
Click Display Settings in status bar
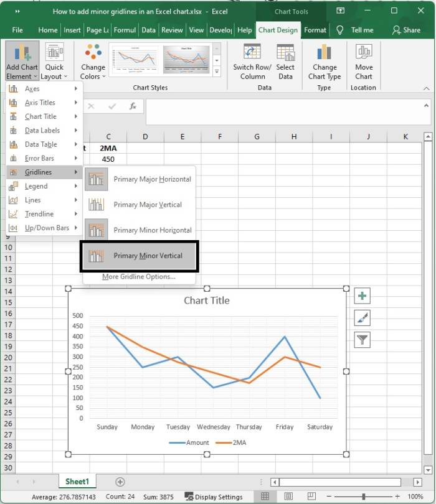(x=214, y=497)
